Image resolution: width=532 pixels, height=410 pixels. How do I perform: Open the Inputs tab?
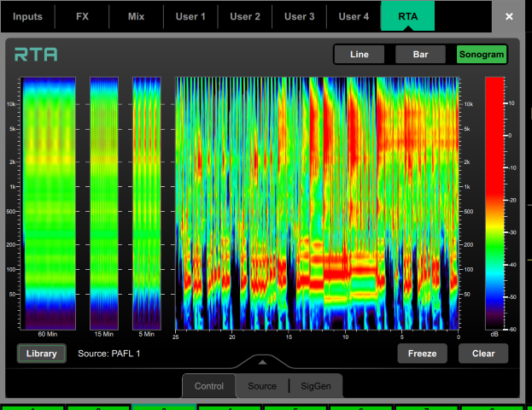[28, 16]
